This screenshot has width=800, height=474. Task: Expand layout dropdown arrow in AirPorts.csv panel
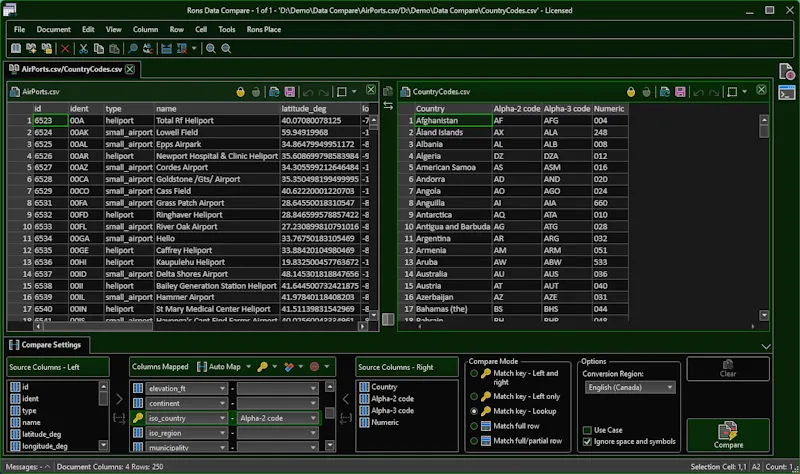tap(354, 92)
